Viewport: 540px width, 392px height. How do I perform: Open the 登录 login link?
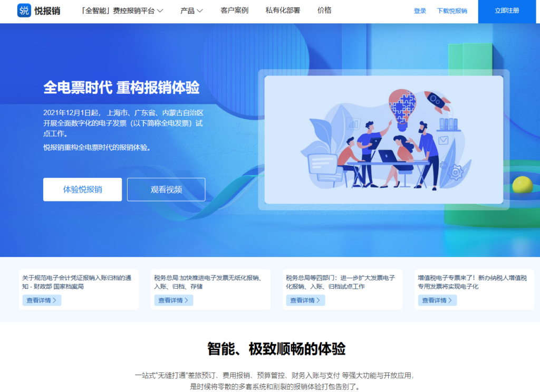click(419, 11)
